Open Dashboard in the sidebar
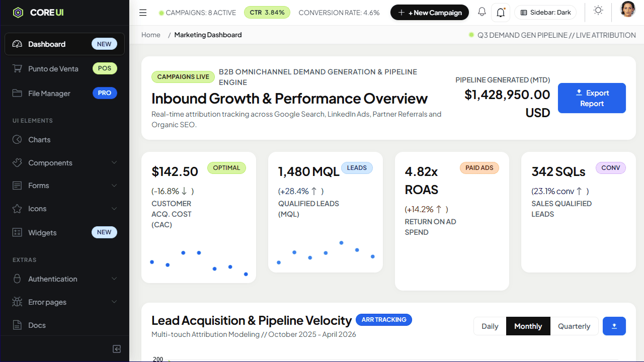 pos(64,44)
